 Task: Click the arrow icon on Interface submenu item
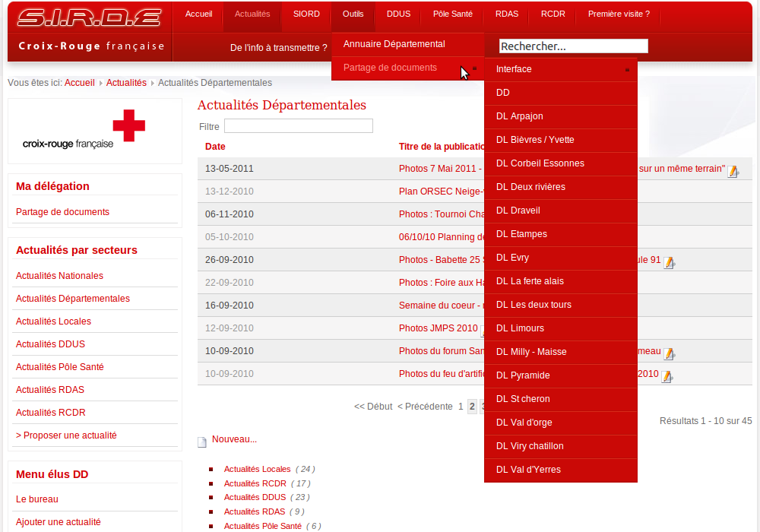627,70
